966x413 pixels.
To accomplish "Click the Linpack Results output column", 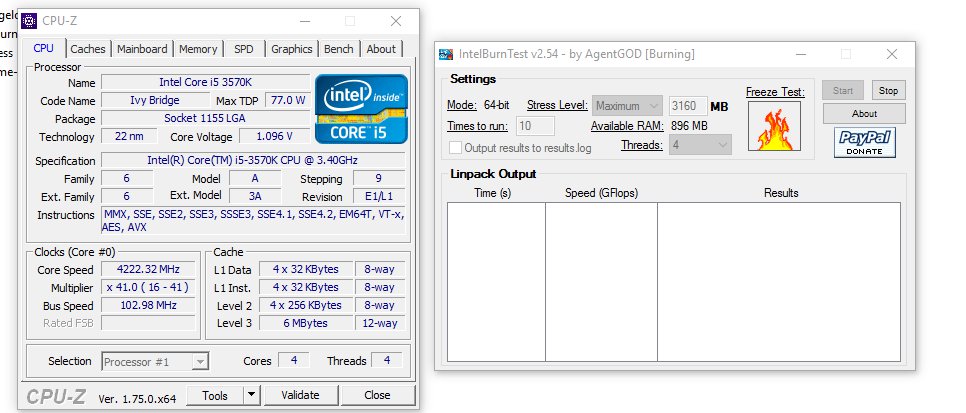I will point(779,282).
